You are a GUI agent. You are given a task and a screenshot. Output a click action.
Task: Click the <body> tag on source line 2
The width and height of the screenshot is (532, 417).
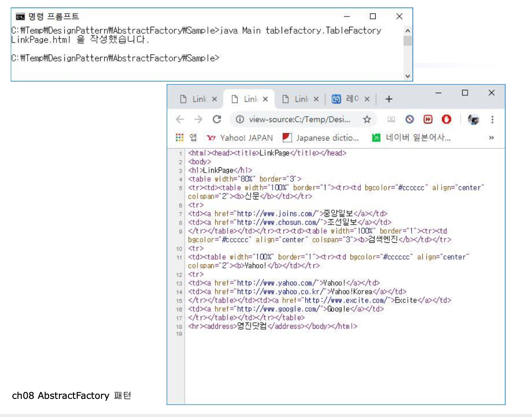(200, 162)
